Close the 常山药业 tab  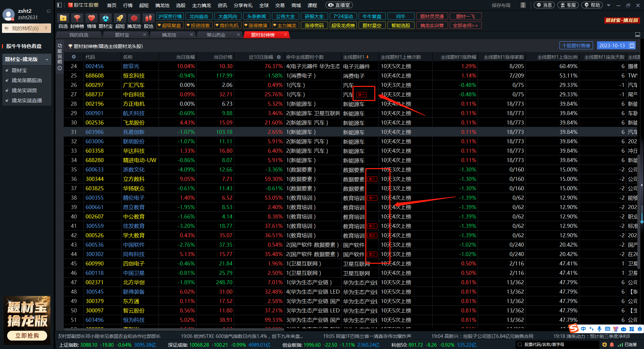click(238, 35)
